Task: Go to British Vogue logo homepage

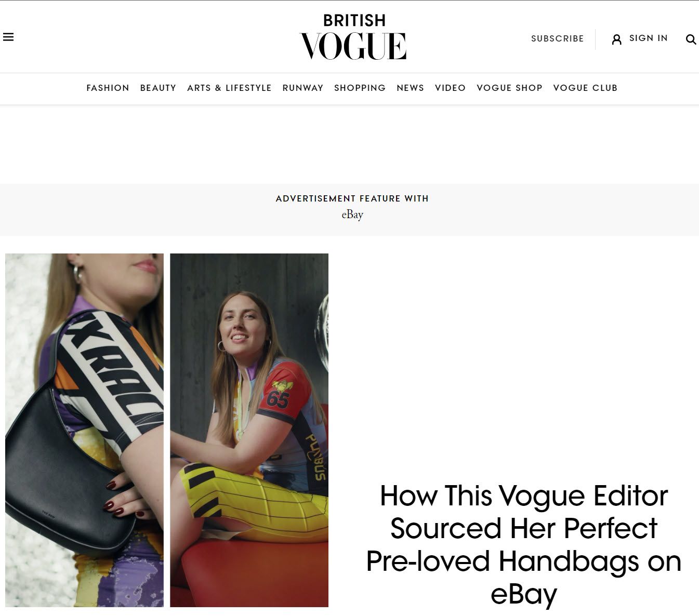Action: (x=353, y=37)
